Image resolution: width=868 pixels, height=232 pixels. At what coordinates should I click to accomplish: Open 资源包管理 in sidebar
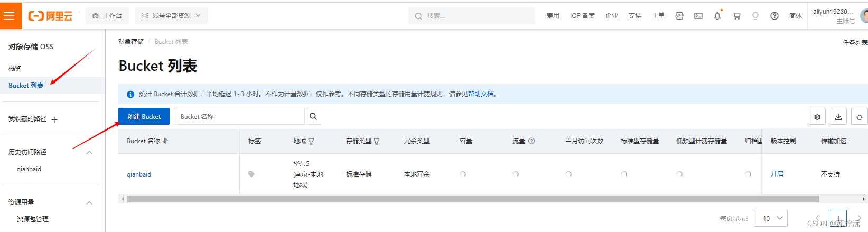(33, 219)
